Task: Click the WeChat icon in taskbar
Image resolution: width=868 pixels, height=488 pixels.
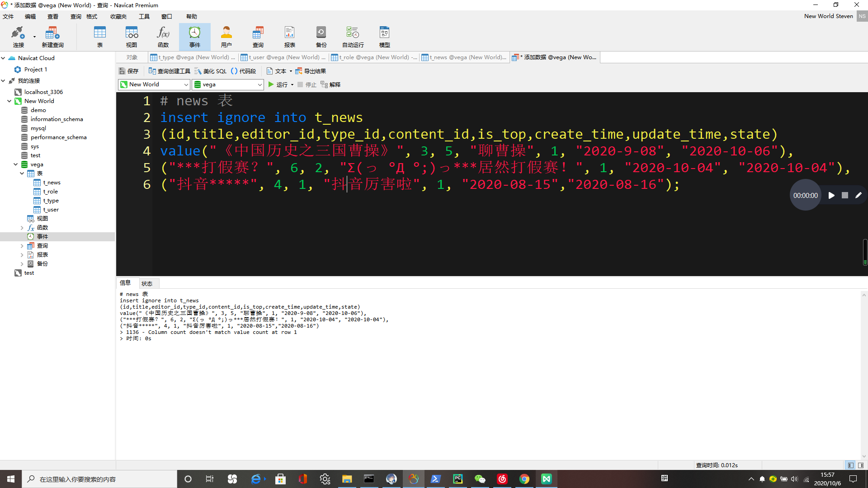Action: click(480, 479)
